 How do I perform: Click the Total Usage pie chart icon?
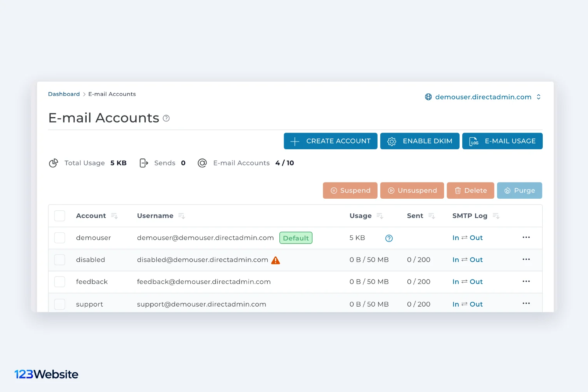[53, 163]
